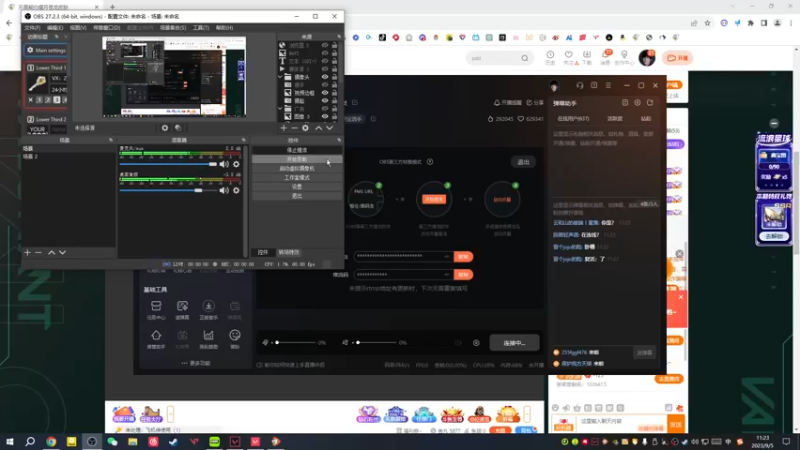Viewport: 800px width, 450px height.
Task: Click 启动虚拟摄像机 in OBS controls
Action: tap(297, 168)
